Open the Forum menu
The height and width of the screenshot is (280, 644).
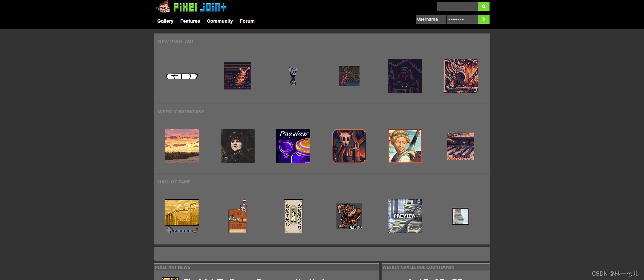[247, 21]
